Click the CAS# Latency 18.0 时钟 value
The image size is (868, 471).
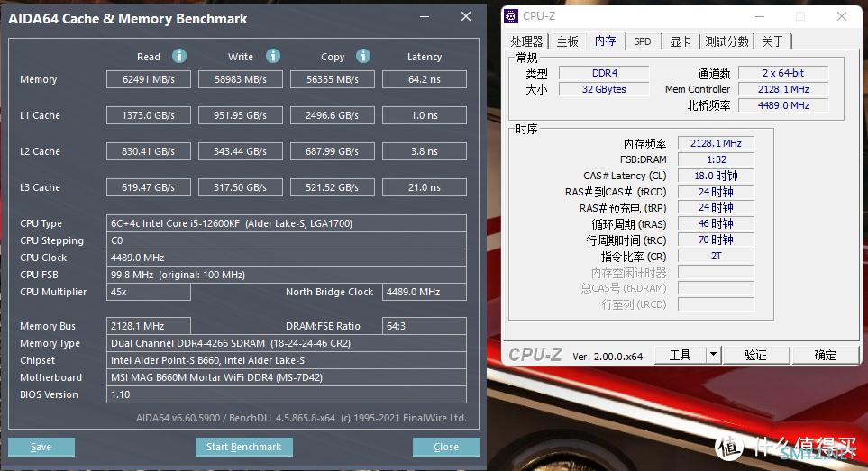[x=717, y=176]
